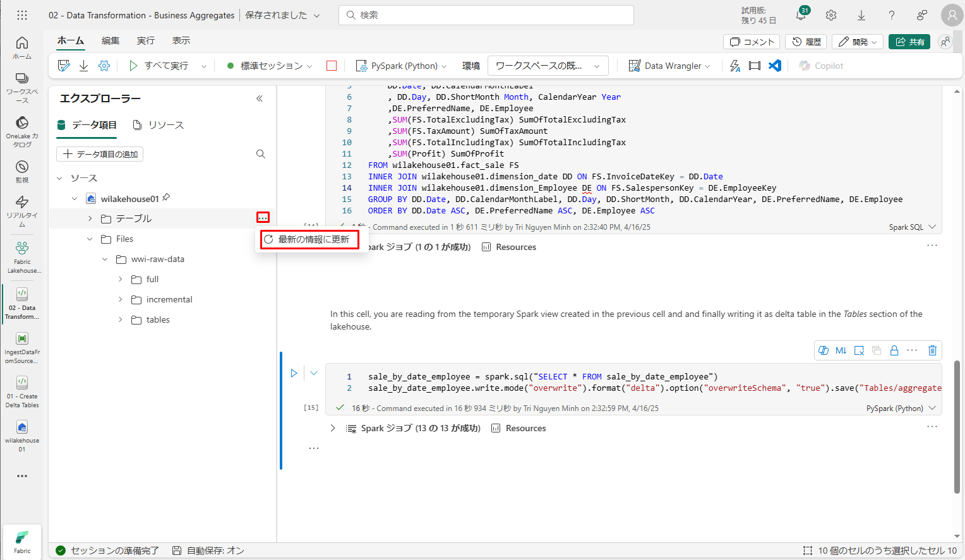The image size is (965, 560).
Task: Click in the 検索 search field
Action: [486, 15]
